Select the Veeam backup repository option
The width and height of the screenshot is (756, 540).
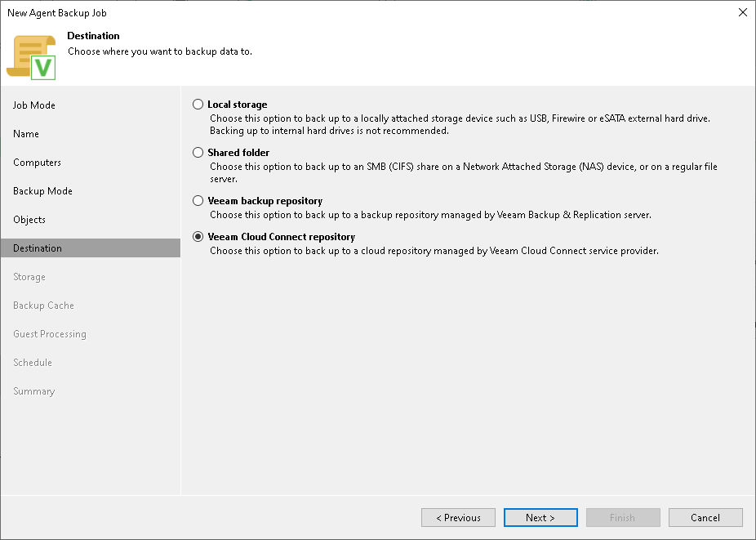198,200
